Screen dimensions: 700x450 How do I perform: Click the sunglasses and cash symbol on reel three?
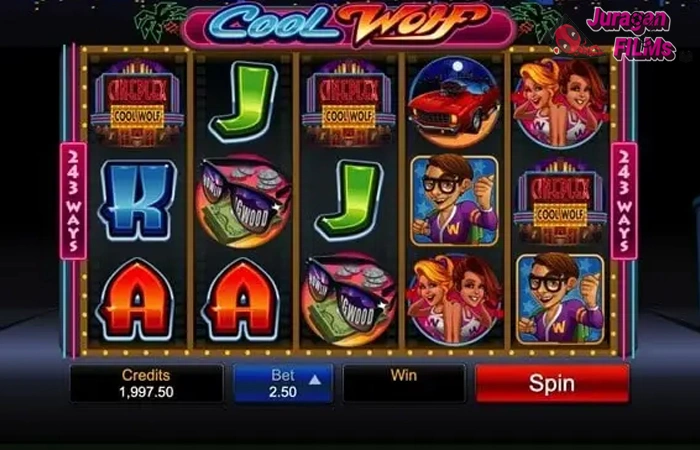tap(349, 300)
